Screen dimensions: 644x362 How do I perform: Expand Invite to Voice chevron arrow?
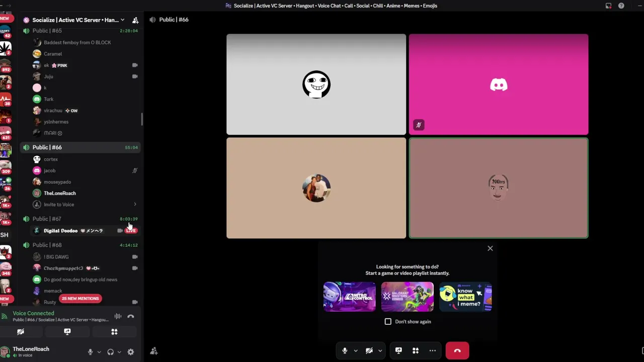coord(135,205)
